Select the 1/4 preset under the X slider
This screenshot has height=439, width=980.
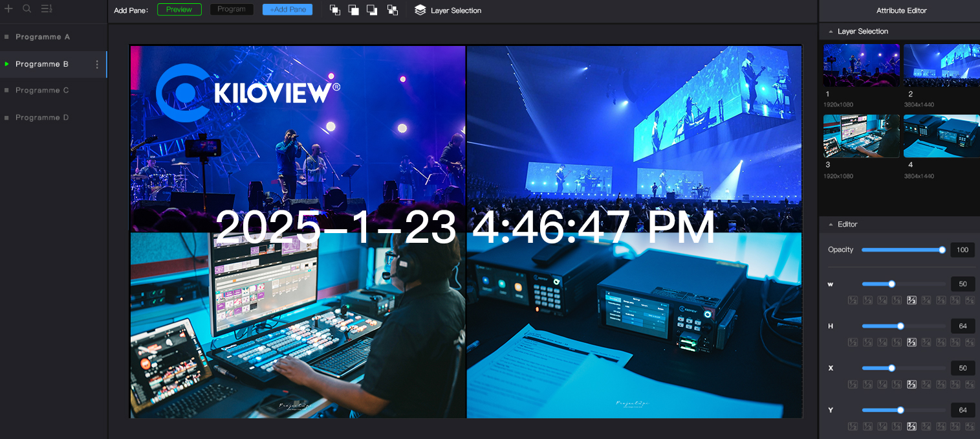882,384
